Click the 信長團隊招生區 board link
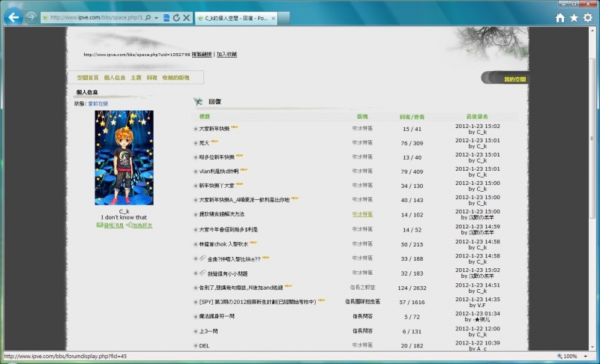Screen dimensions: 600x364 pos(362,302)
